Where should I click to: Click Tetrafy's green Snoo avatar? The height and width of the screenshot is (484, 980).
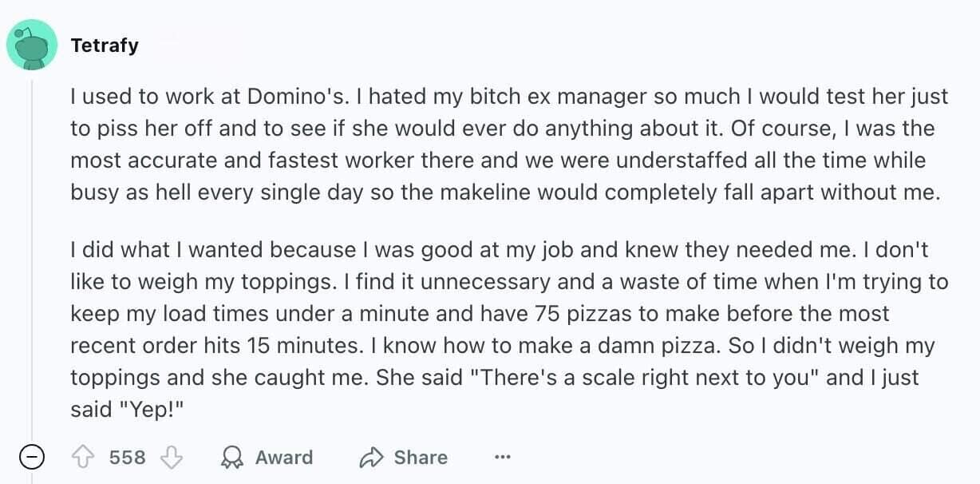click(x=32, y=45)
